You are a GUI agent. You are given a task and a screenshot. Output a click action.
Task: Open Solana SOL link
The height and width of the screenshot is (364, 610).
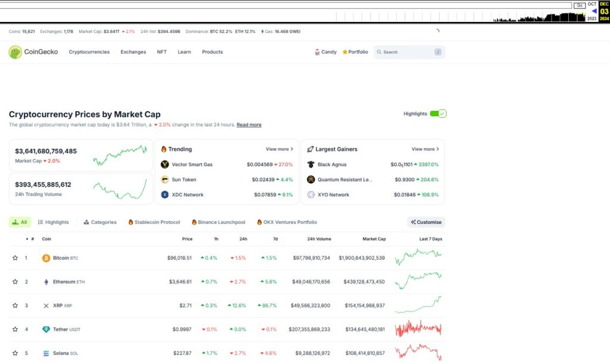click(x=66, y=353)
